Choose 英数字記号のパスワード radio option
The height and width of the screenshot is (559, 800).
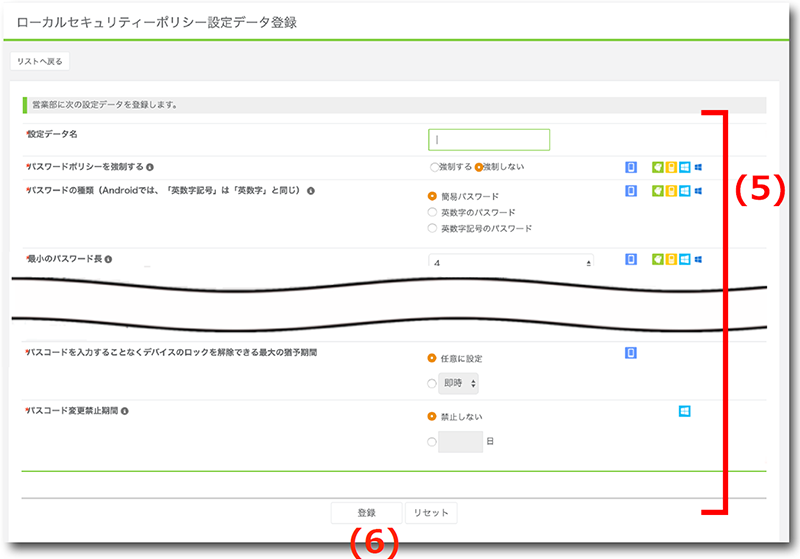(432, 228)
